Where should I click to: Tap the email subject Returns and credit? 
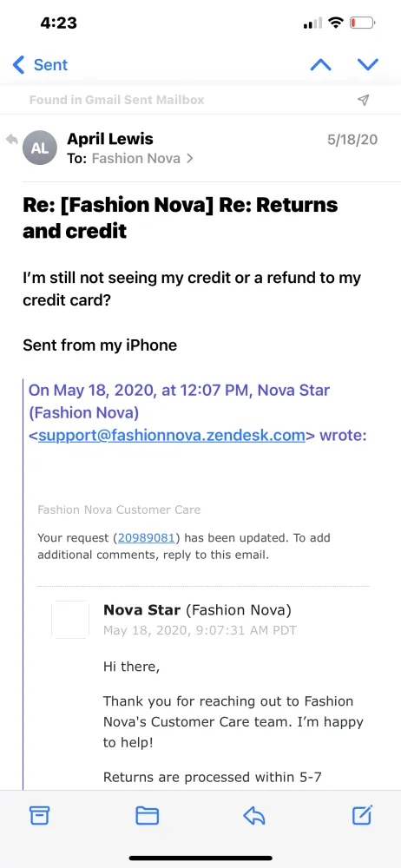tap(180, 218)
